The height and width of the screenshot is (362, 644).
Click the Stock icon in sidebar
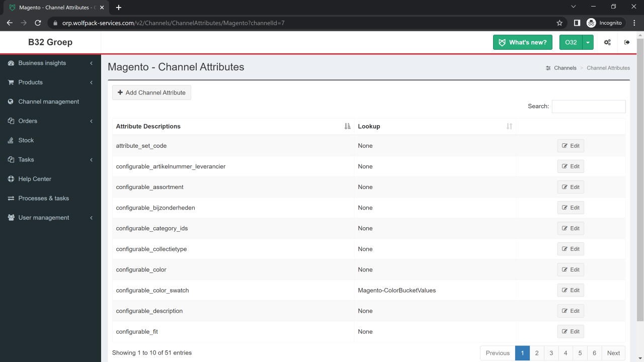(11, 140)
